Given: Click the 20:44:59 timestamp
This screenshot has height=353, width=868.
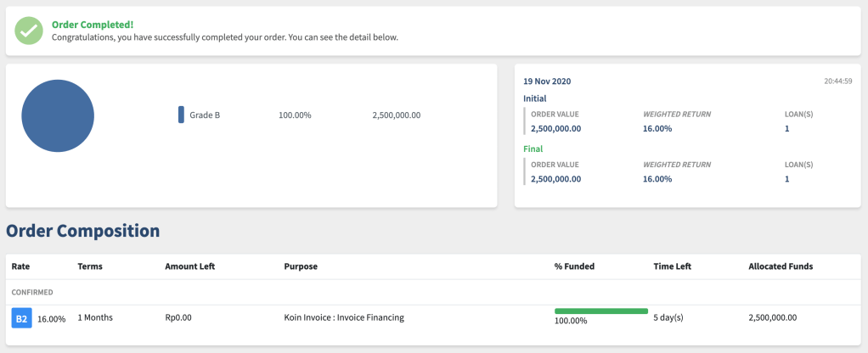Looking at the screenshot, I should tap(837, 81).
